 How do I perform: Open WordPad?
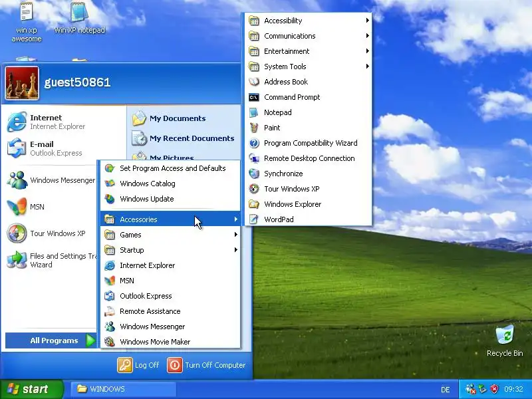point(309,219)
